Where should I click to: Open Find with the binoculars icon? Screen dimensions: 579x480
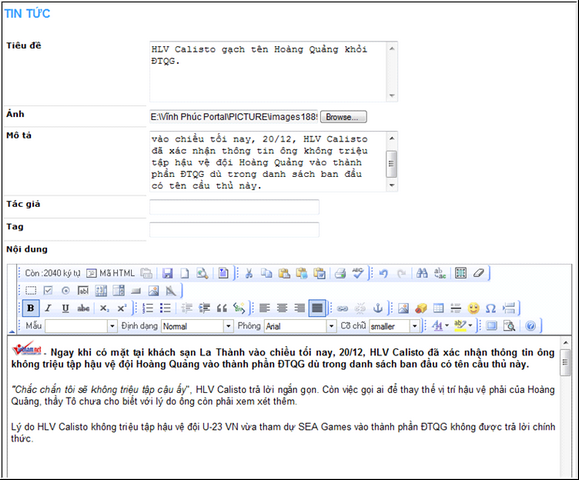[x=422, y=273]
